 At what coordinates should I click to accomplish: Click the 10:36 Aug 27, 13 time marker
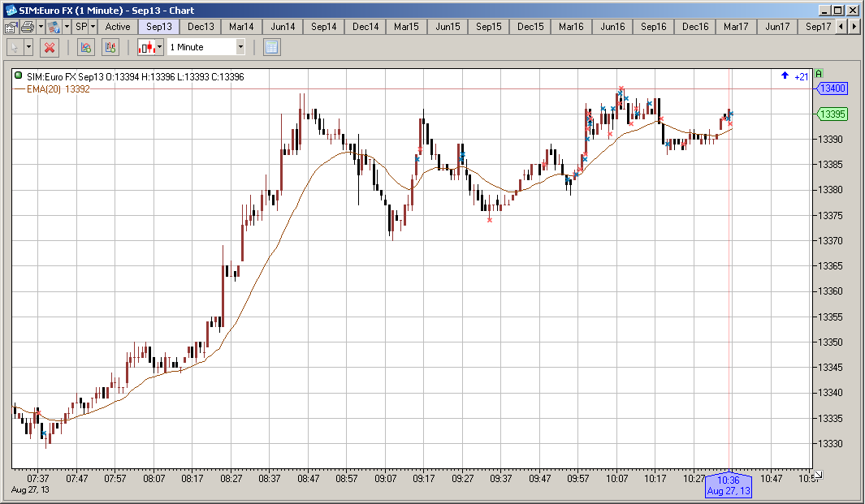click(x=729, y=485)
